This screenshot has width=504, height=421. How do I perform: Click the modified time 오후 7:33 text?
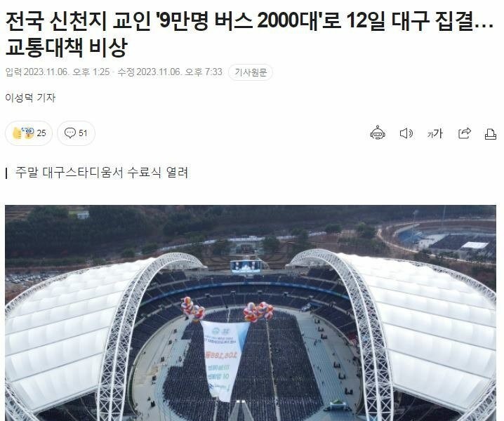point(204,72)
